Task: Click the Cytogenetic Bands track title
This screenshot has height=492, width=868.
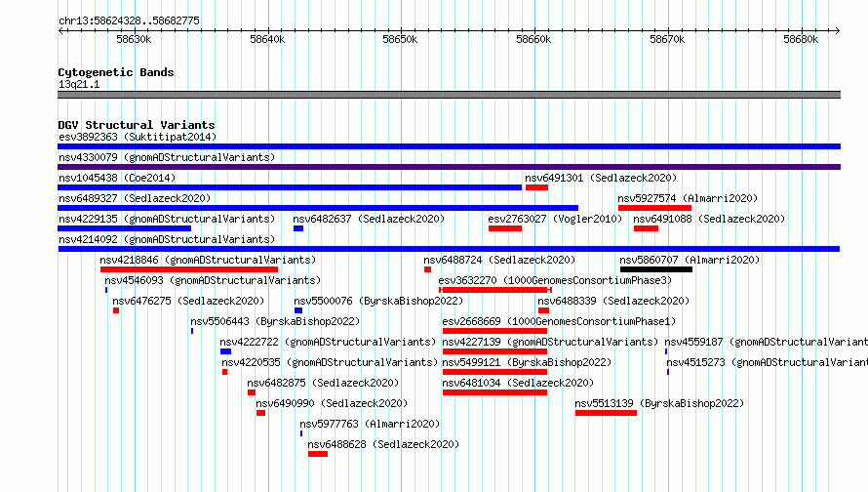Action: coord(116,72)
